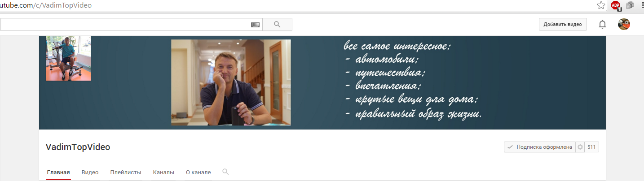Image resolution: width=644 pixels, height=181 pixels.
Task: Click the gray extension icon next to ABP
Action: (x=630, y=5)
